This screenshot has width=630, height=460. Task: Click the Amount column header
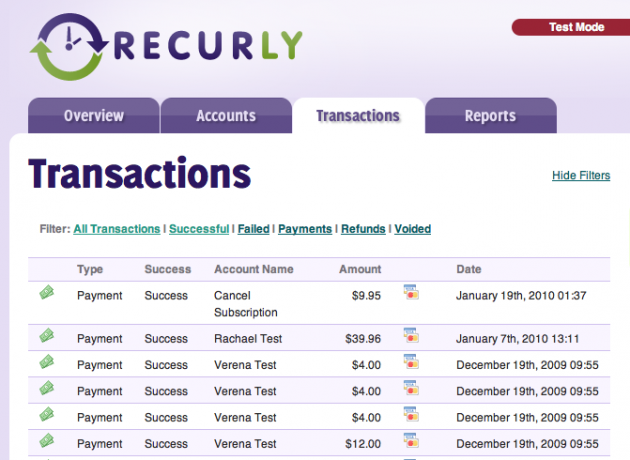tap(360, 269)
